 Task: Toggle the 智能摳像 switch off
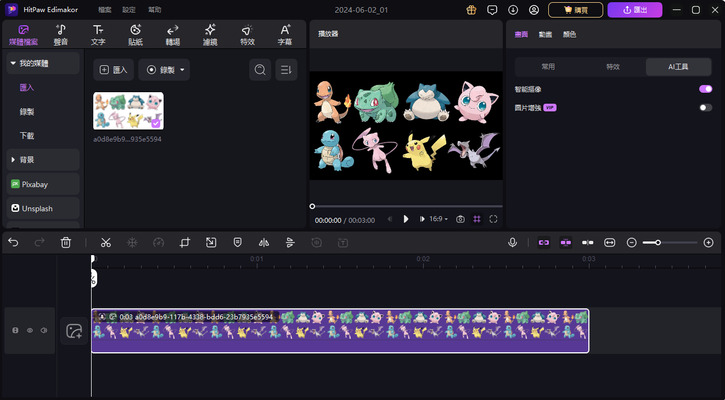pos(705,89)
